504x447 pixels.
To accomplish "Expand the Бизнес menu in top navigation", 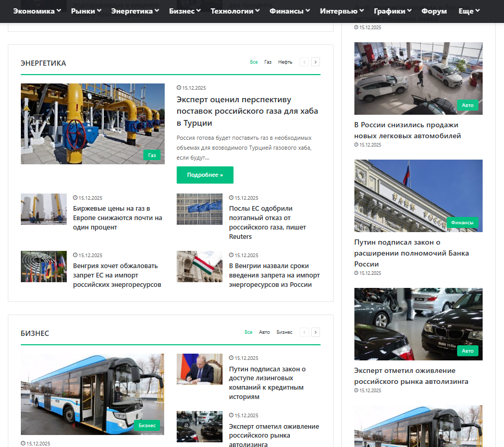I will coord(185,11).
